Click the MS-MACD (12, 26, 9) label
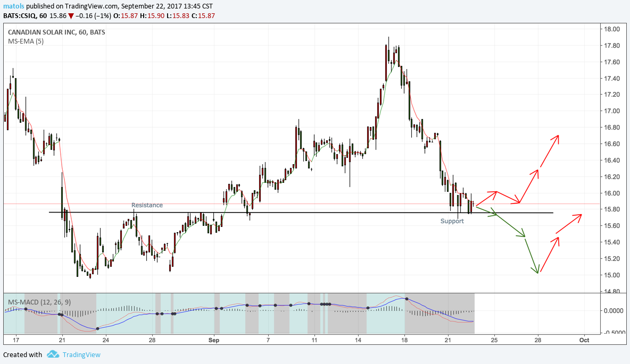Viewport: 630px width, 364px height. click(x=39, y=302)
